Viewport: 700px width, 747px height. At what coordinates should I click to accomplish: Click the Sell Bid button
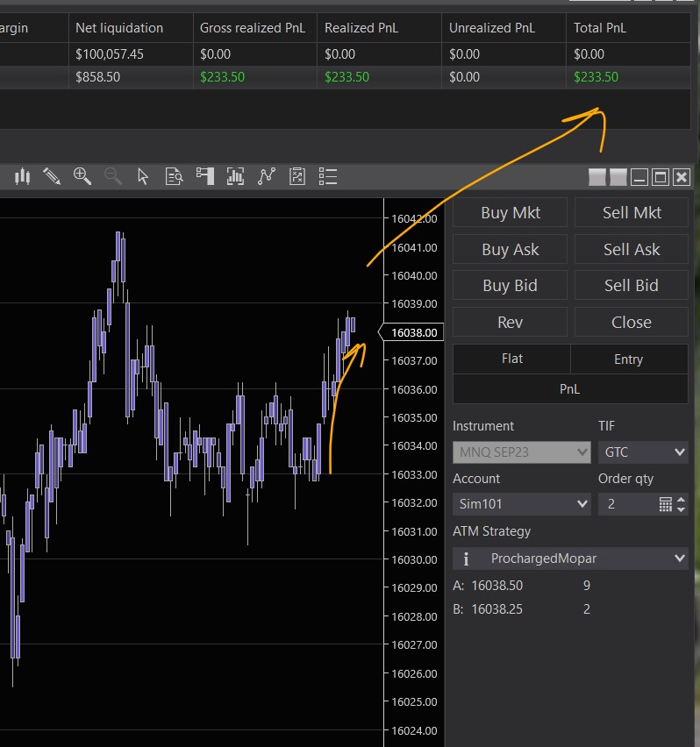coord(632,285)
